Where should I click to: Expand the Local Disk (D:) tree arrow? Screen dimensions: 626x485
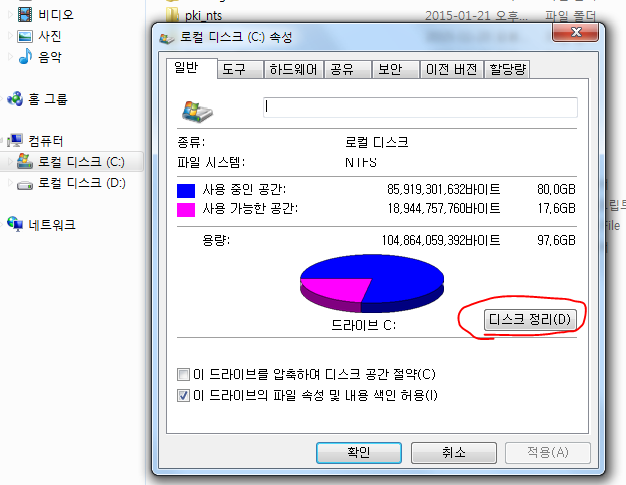click(x=11, y=183)
